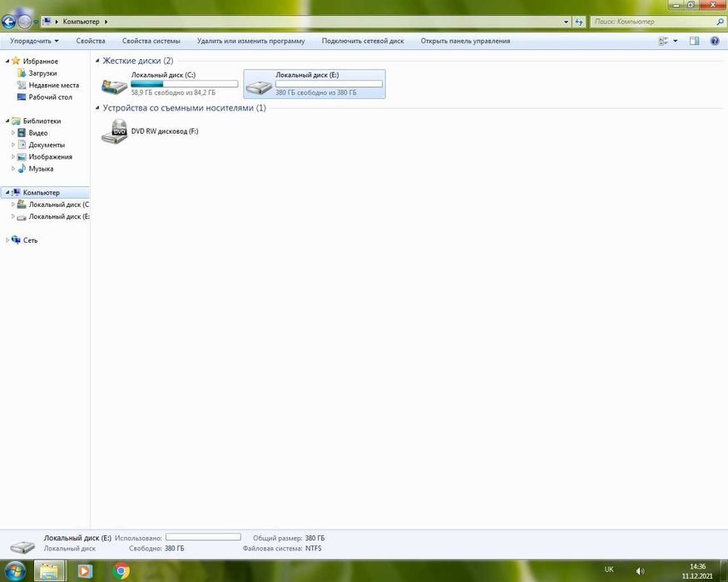Collapse the Жесткие диски group
728x582 pixels.
[97, 61]
